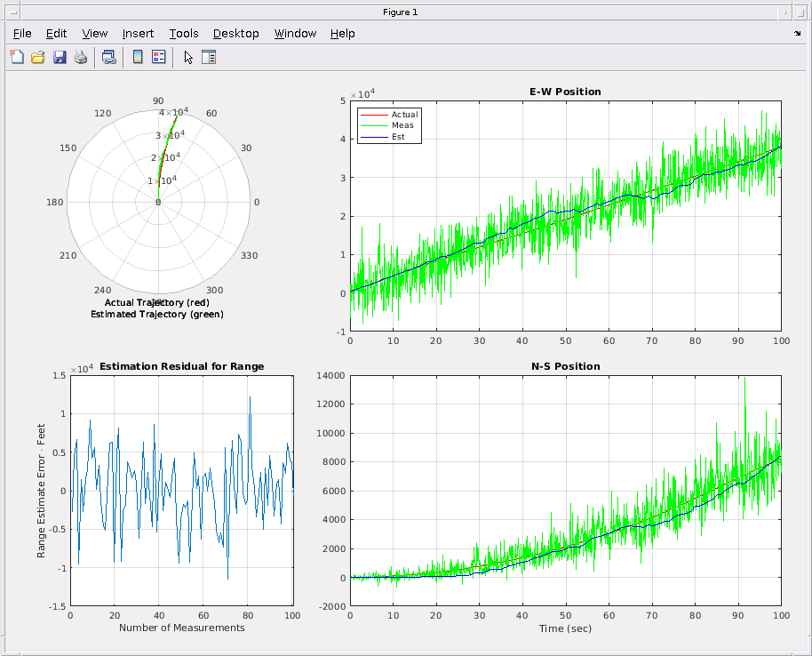Click the 'Estimation Residual for Range' plot title
Viewport: 812px width, 656px height.
(181, 366)
